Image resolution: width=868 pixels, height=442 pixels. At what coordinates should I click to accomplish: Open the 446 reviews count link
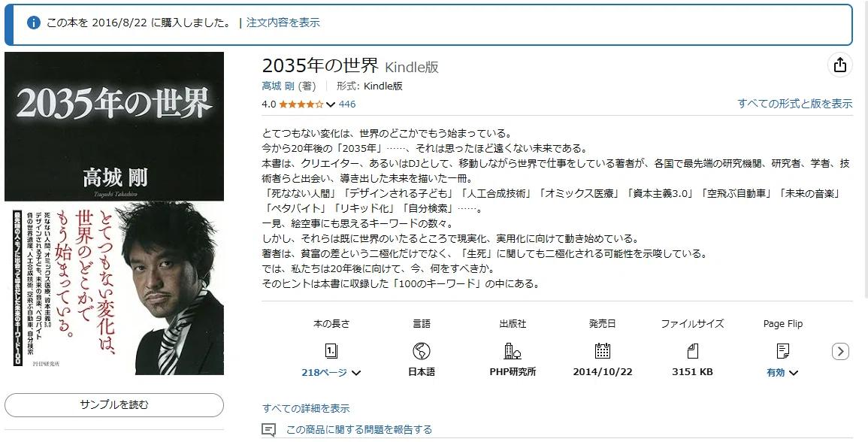tap(347, 104)
